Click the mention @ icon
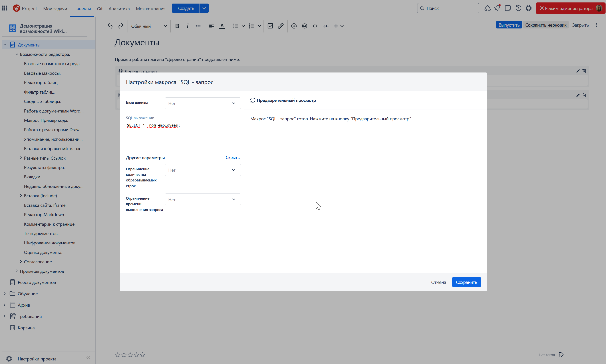The image size is (606, 364). 294,26
